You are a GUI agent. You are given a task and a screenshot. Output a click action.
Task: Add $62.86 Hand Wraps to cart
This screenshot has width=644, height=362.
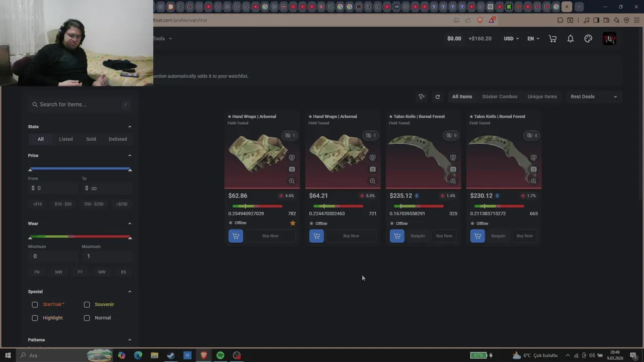click(235, 236)
